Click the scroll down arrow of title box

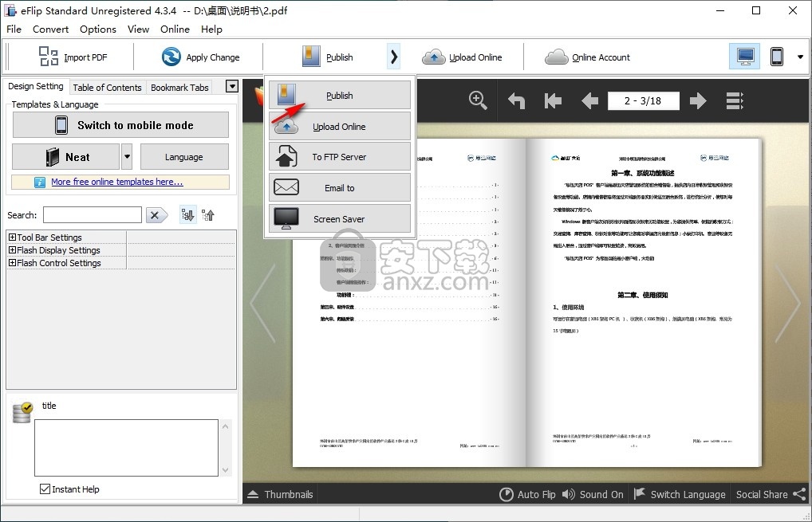(x=225, y=469)
